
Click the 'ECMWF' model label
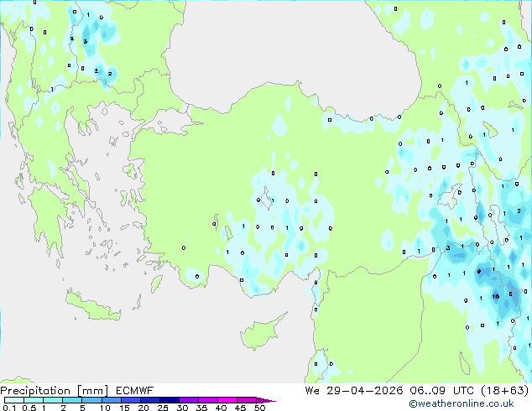tap(135, 391)
